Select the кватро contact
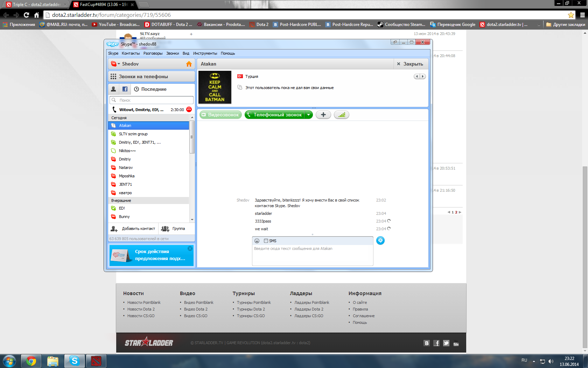588x368 pixels. pyautogui.click(x=149, y=193)
